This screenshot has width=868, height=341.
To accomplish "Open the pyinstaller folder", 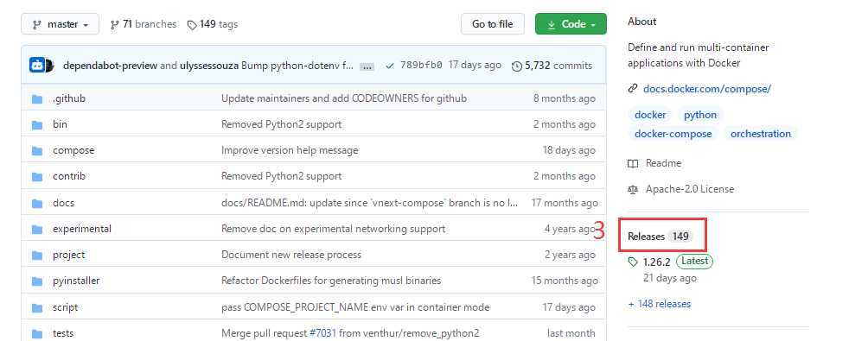I will click(x=76, y=281).
